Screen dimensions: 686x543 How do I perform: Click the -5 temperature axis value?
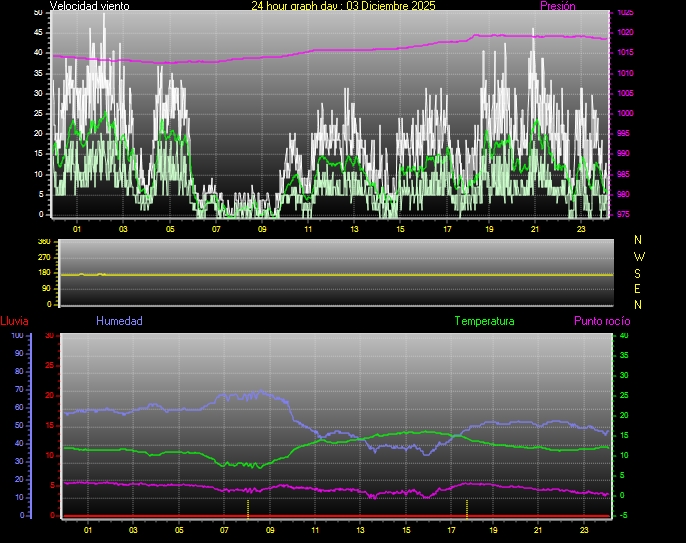(624, 516)
